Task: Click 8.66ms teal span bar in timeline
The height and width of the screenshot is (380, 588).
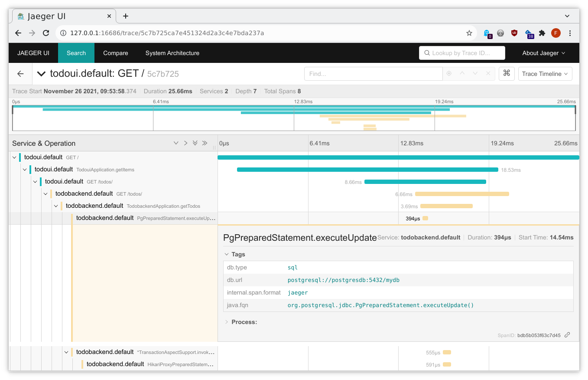Action: (x=425, y=182)
